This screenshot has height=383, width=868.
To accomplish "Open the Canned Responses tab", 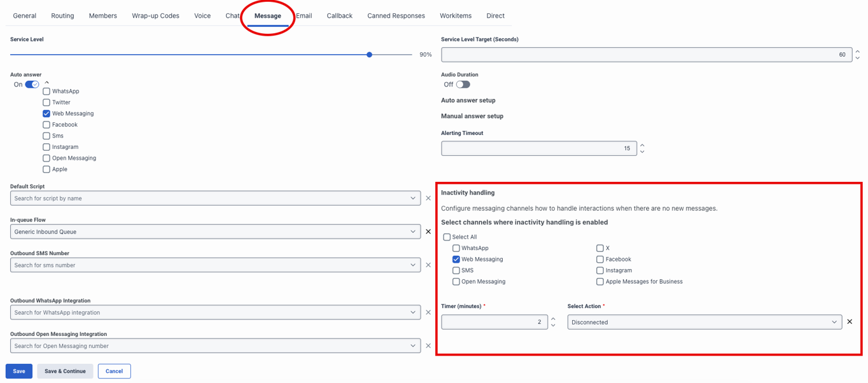I will 396,16.
